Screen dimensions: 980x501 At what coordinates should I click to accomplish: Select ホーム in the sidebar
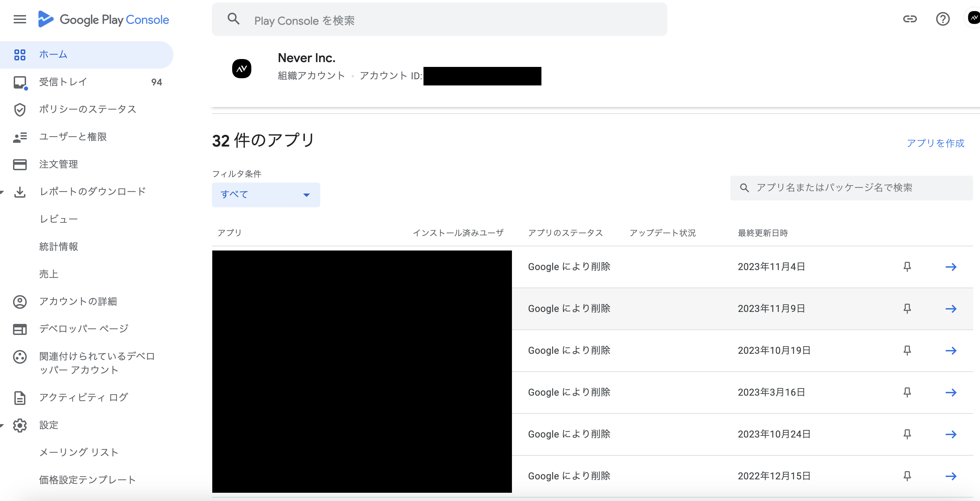(53, 55)
